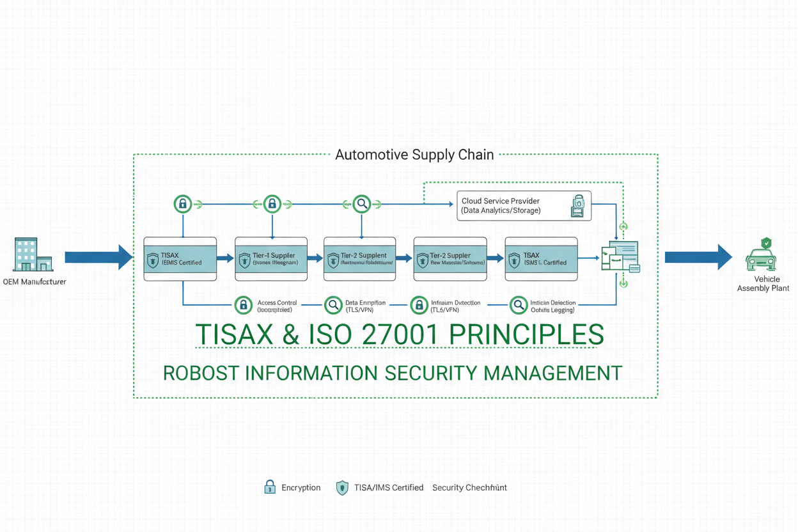Image resolution: width=798 pixels, height=532 pixels.
Task: Click the lock icon above the Tier-1 Supplier box
Action: pyautogui.click(x=272, y=204)
